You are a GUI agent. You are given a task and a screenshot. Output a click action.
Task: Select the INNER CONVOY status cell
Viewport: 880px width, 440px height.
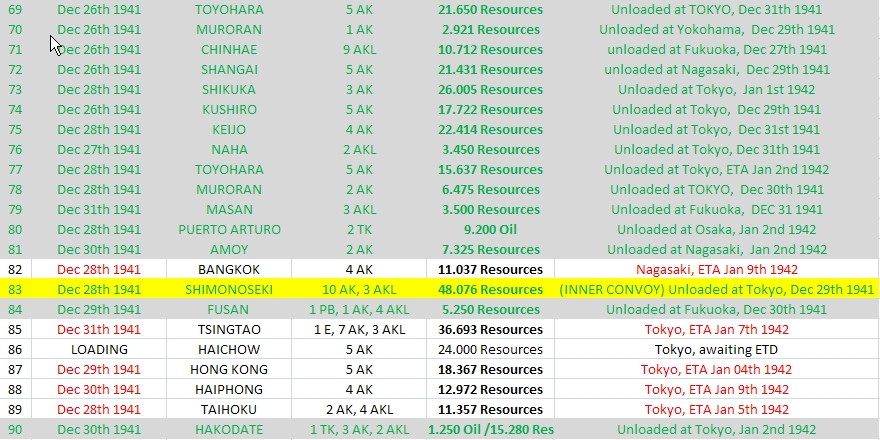[717, 290]
